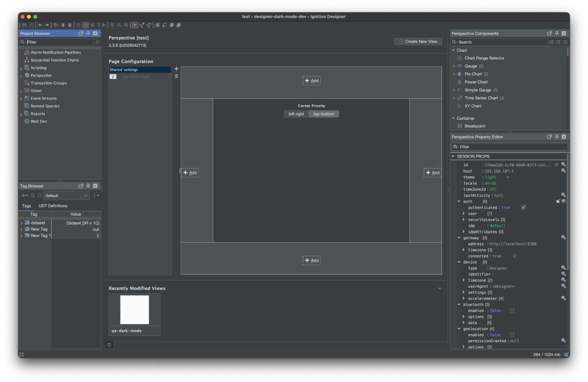Select left-right corner priority

(296, 114)
